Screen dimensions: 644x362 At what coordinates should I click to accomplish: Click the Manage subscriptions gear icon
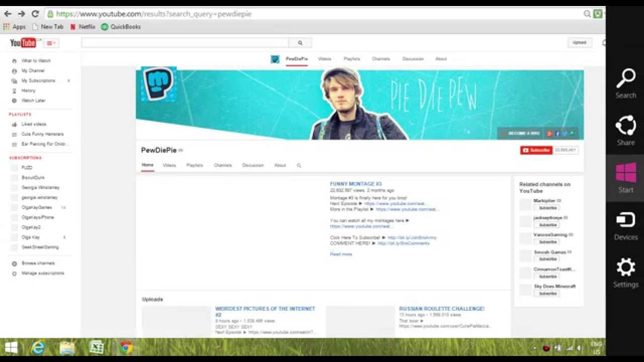pyautogui.click(x=14, y=274)
